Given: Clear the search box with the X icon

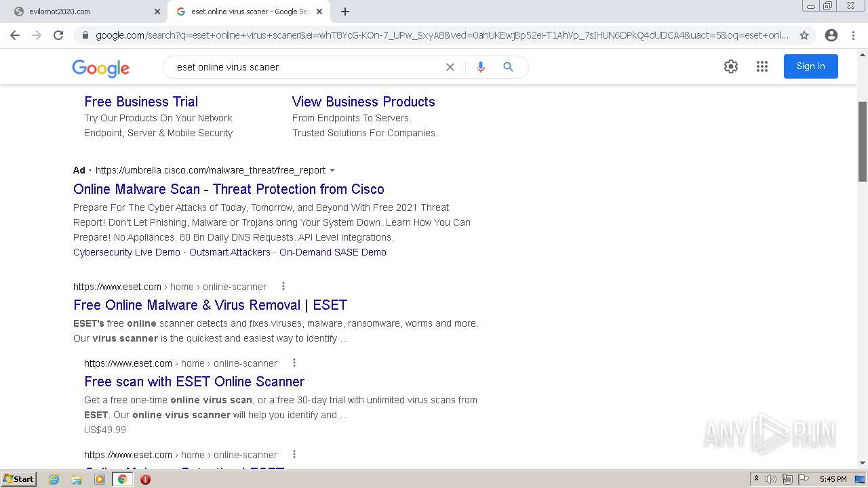Looking at the screenshot, I should [x=450, y=67].
